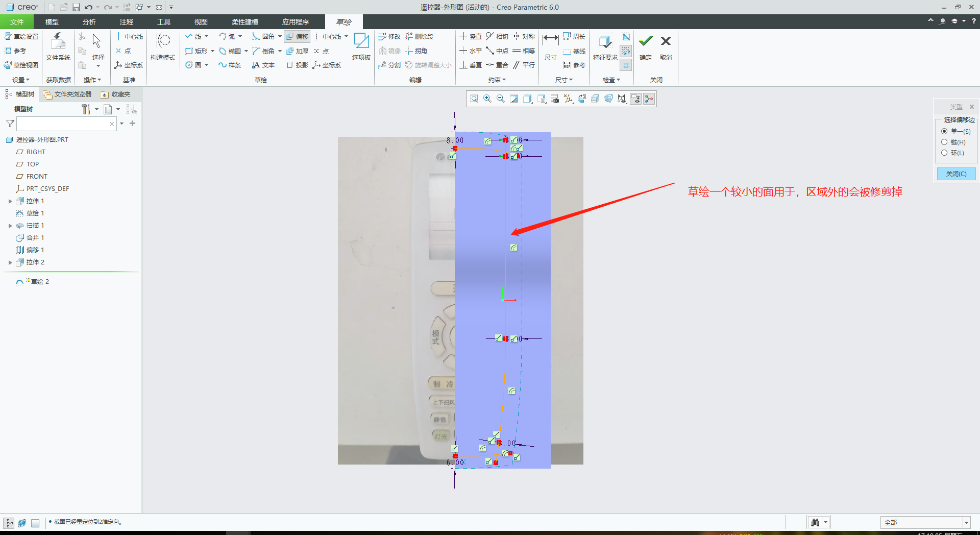
Task: Open the 约束 group dropdown
Action: pos(497,80)
